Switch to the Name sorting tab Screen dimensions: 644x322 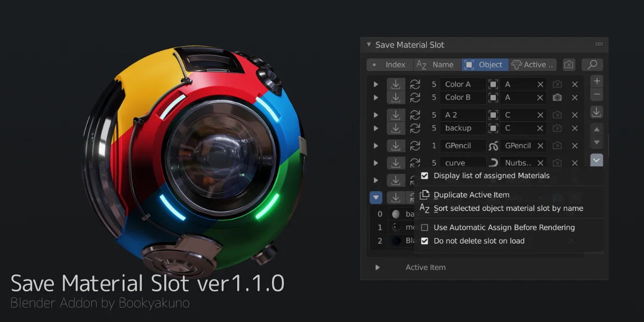[x=437, y=64]
